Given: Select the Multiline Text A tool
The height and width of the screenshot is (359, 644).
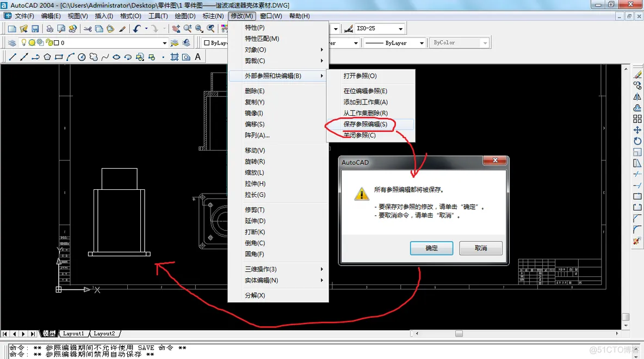Looking at the screenshot, I should [x=197, y=57].
